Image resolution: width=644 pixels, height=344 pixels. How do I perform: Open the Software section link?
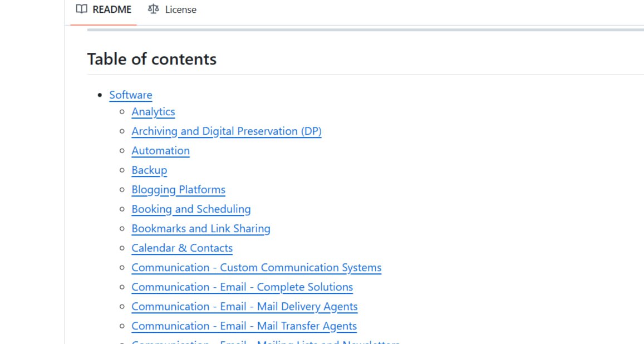(x=131, y=95)
